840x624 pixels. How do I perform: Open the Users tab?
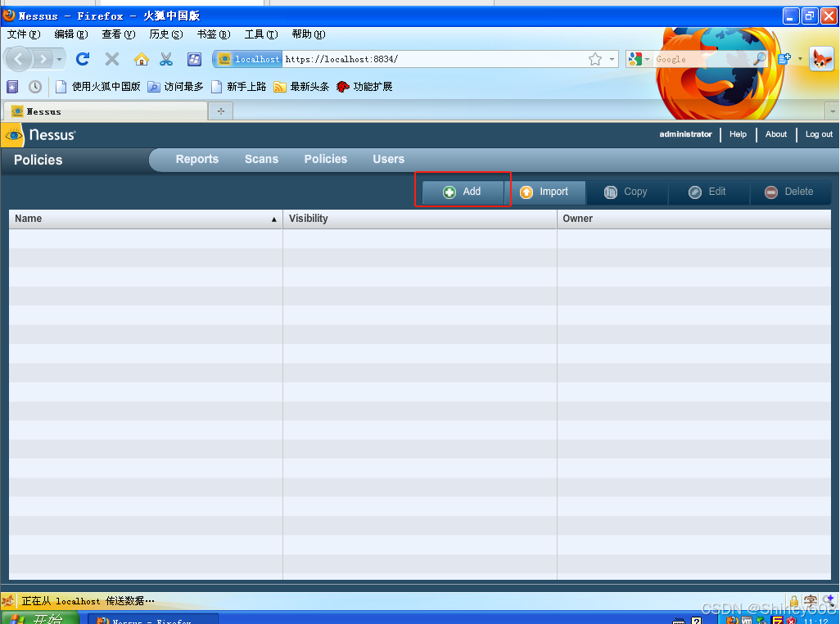click(388, 159)
